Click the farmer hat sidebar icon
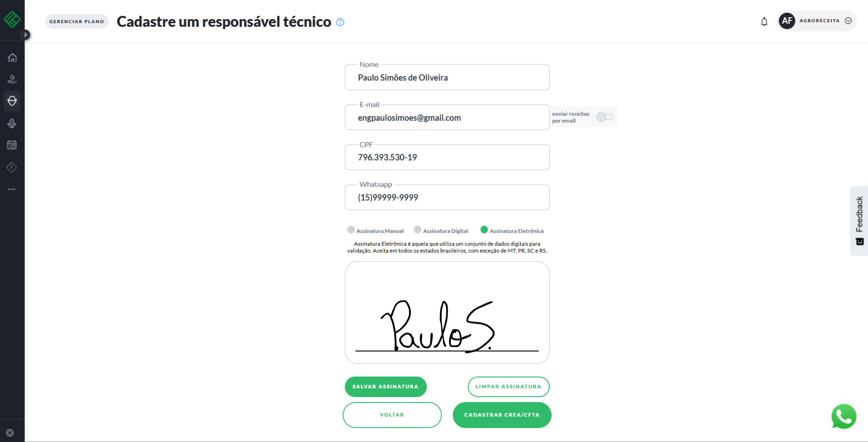 (x=12, y=101)
